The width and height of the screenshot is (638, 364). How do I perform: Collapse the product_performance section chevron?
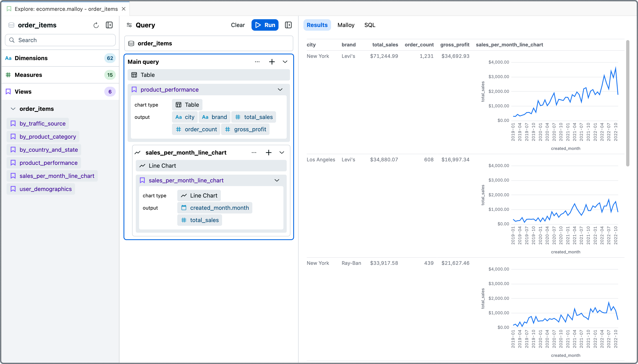(280, 89)
